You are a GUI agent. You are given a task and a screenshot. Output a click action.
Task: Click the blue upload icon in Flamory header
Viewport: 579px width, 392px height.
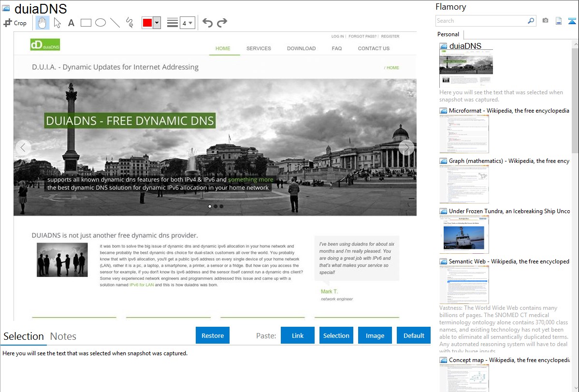[x=572, y=21]
